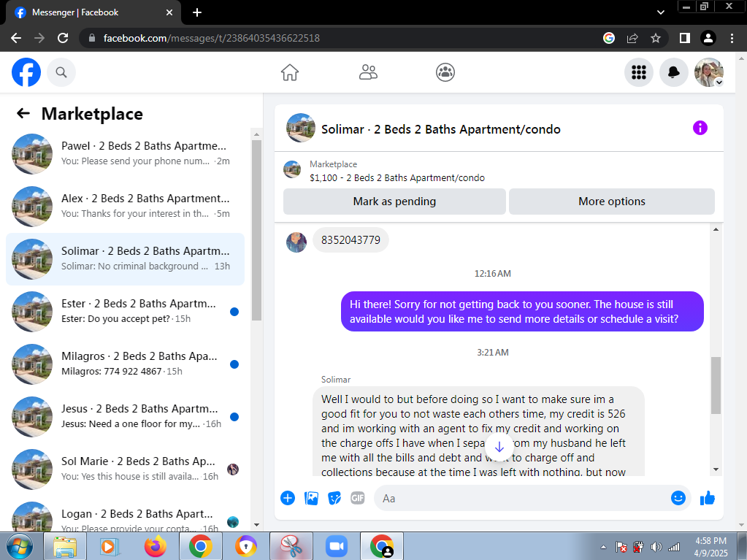Screen dimensions: 747x560
Task: Open the Logan conversation
Action: pos(126,517)
